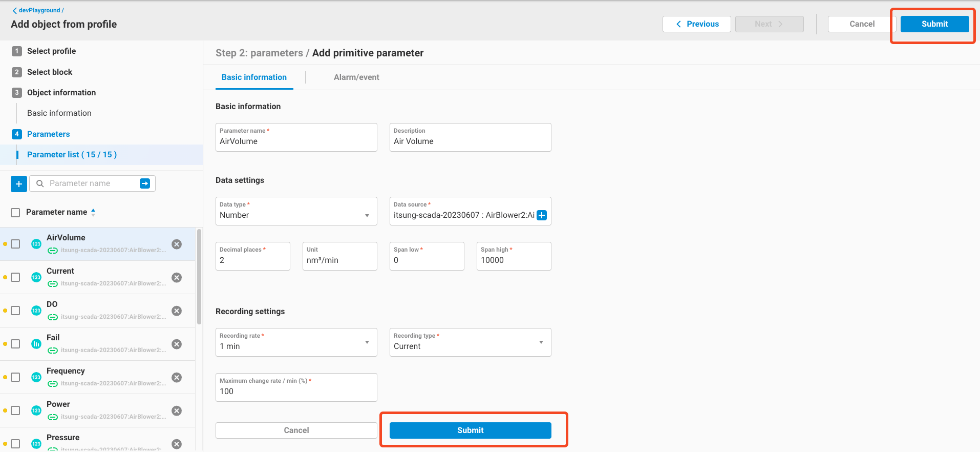Screen dimensions: 980x452
Task: Click into the Span high input field
Action: (514, 260)
